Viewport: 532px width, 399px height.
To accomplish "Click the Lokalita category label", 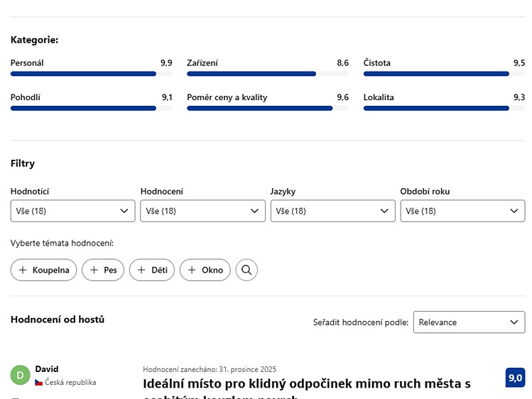I will click(x=379, y=98).
